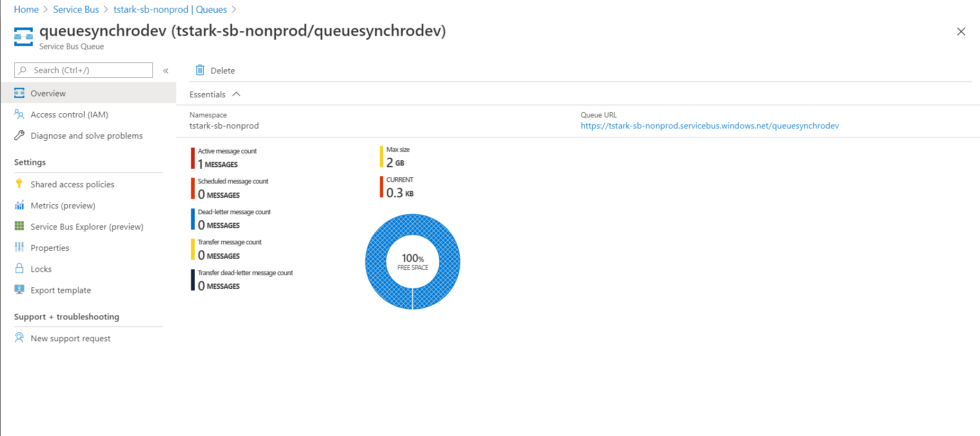Viewport: 980px width, 436px height.
Task: Click the red Scheduled message count color bar
Action: 193,188
